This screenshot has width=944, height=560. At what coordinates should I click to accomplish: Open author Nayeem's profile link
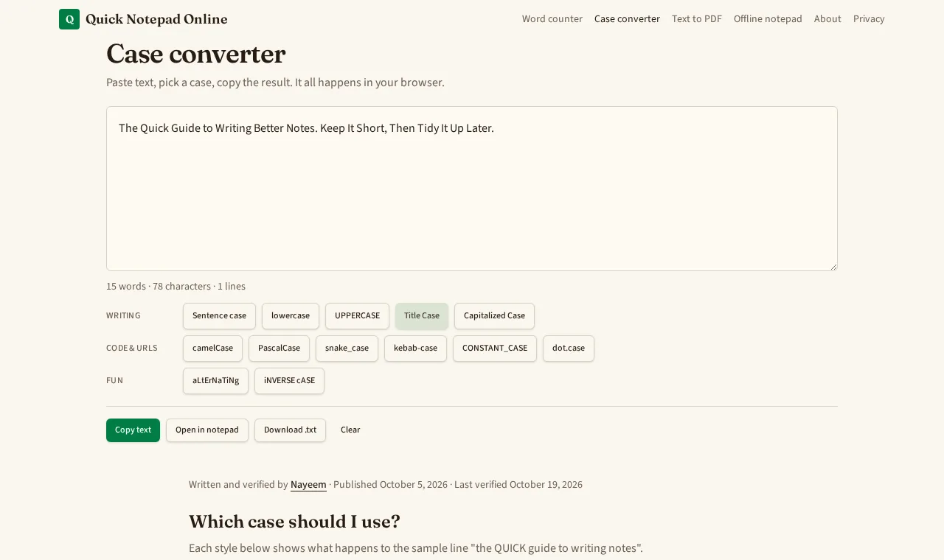click(x=308, y=485)
